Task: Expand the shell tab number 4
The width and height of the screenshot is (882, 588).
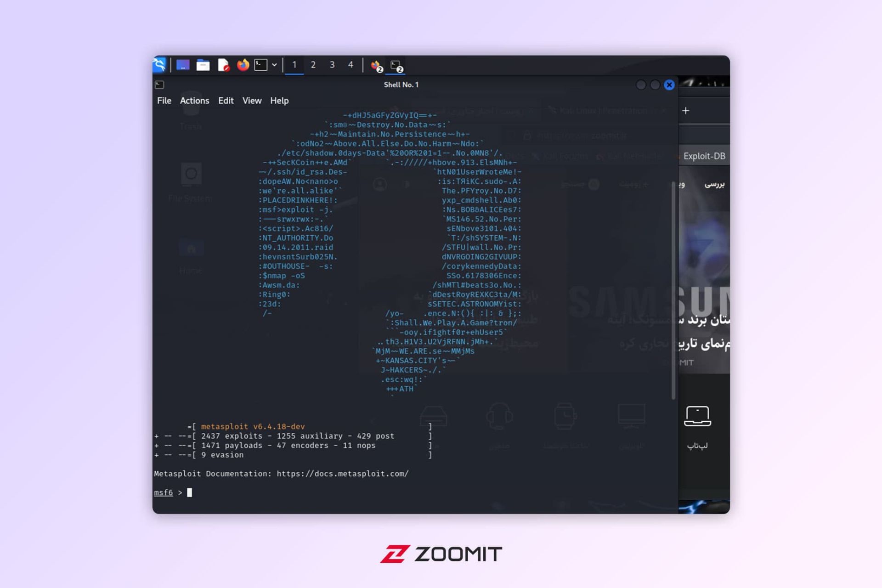Action: [351, 64]
